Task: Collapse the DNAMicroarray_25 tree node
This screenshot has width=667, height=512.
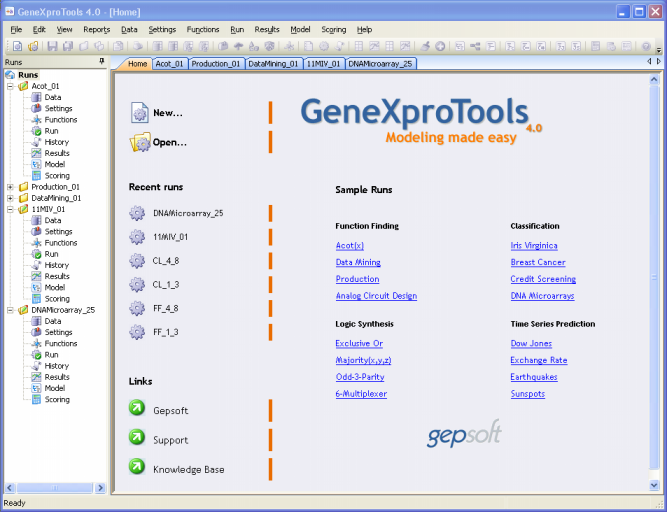Action: [10, 310]
